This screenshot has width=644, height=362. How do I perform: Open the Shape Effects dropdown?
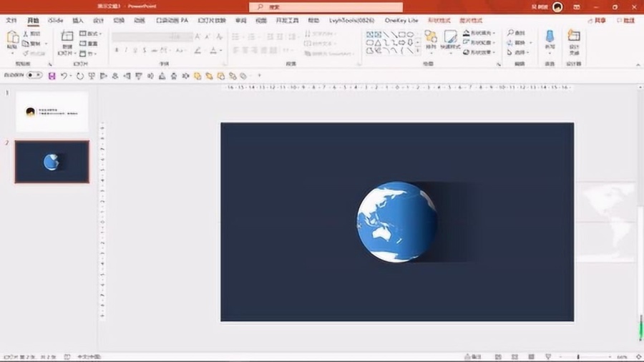479,52
